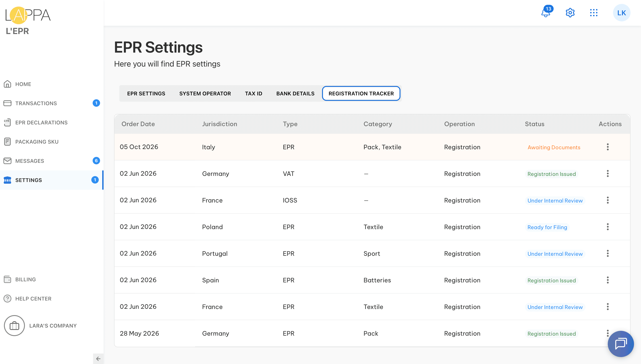Open Help Center in the sidebar
Viewport: 641px width, 364px height.
pyautogui.click(x=51, y=299)
